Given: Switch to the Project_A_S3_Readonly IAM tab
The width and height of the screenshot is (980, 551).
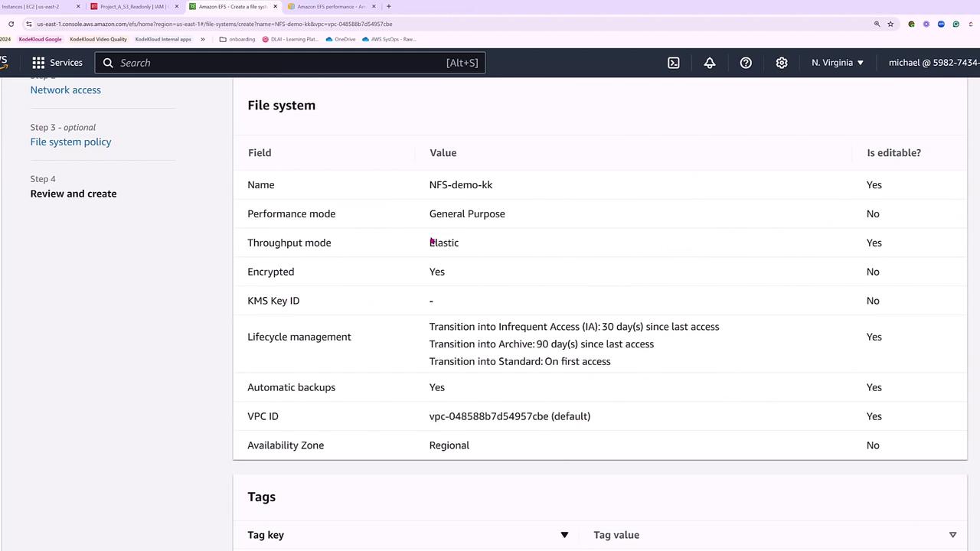Looking at the screenshot, I should pos(130,7).
